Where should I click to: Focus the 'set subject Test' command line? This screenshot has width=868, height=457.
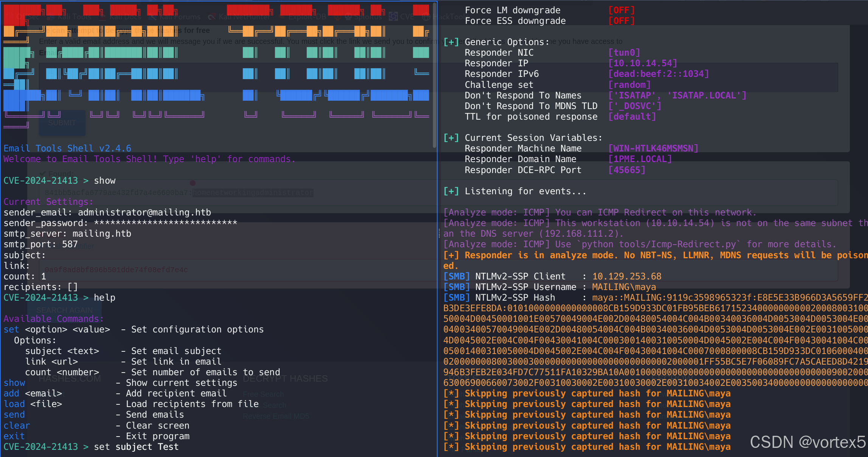(136, 447)
